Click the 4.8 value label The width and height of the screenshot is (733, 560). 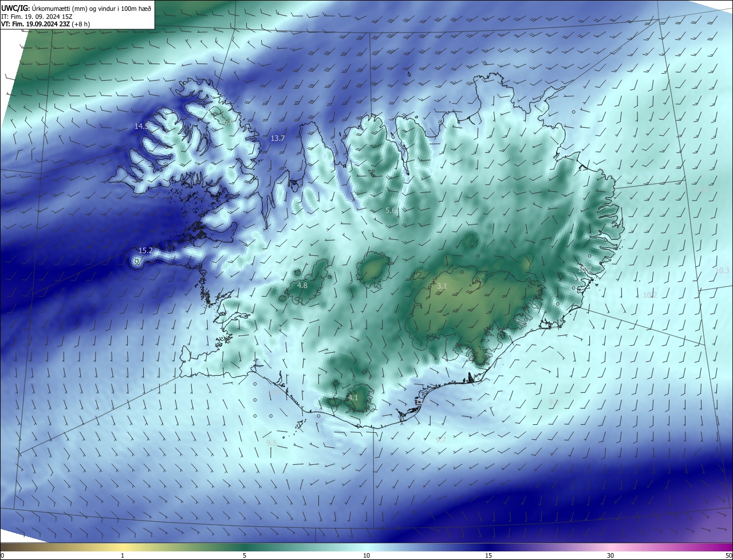(x=302, y=285)
